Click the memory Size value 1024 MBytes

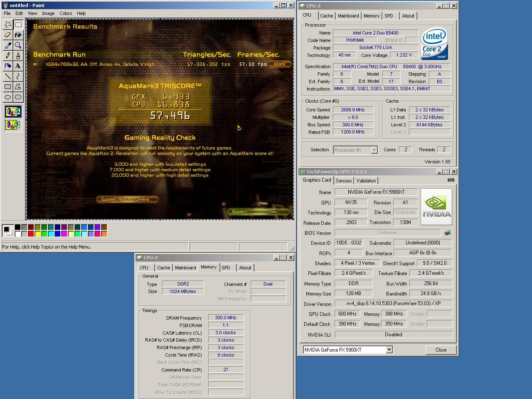click(x=183, y=291)
